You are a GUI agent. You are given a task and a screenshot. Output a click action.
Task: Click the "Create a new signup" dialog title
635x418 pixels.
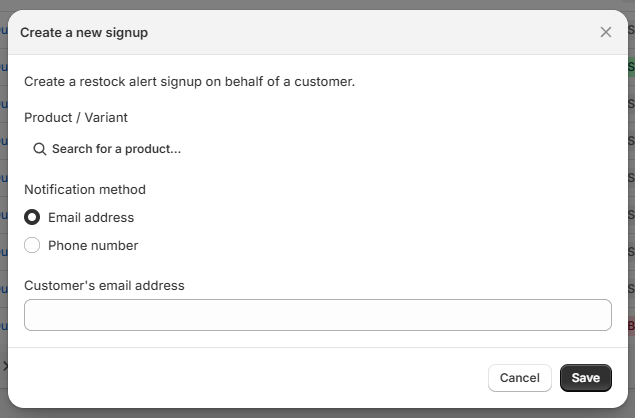click(84, 32)
